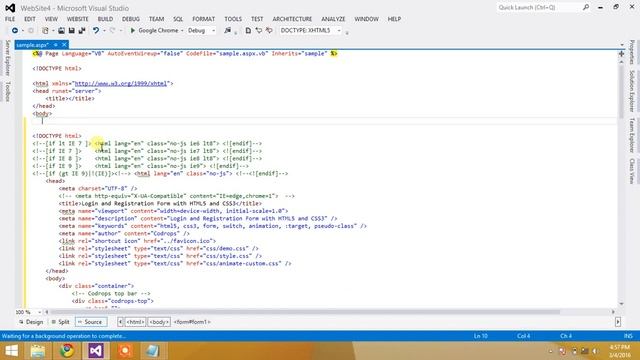Open Google Chrome from the taskbar
Image resolution: width=640 pixels, height=360 pixels.
pyautogui.click(x=67, y=351)
